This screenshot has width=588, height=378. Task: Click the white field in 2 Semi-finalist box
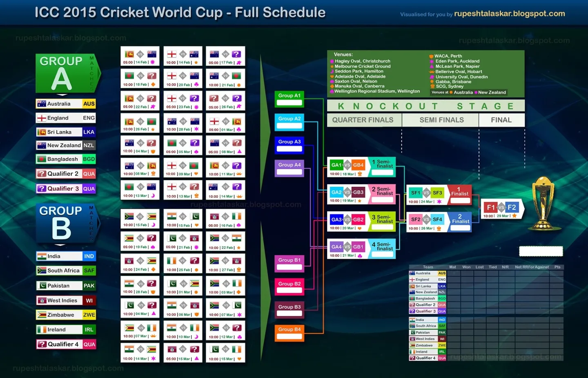coord(382,199)
